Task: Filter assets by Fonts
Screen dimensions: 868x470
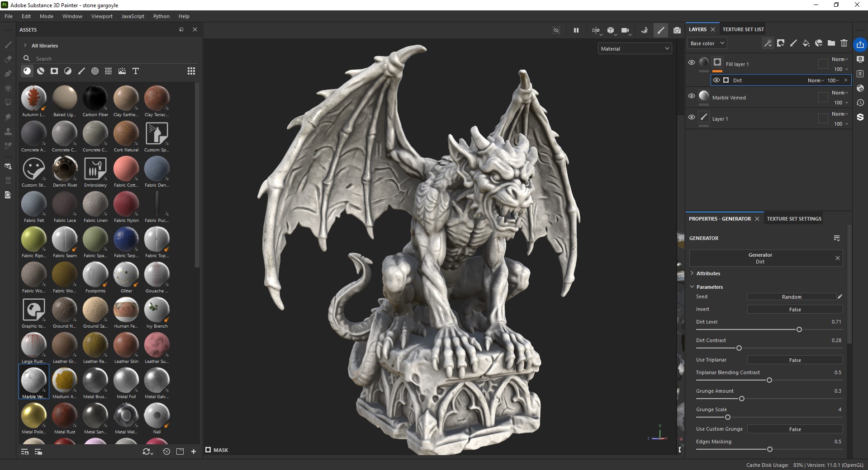Action: coord(136,71)
